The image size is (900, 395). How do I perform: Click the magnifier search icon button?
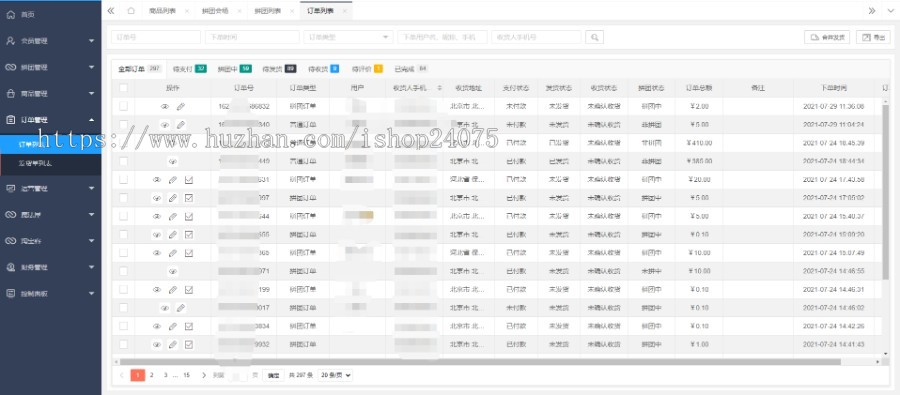[595, 37]
